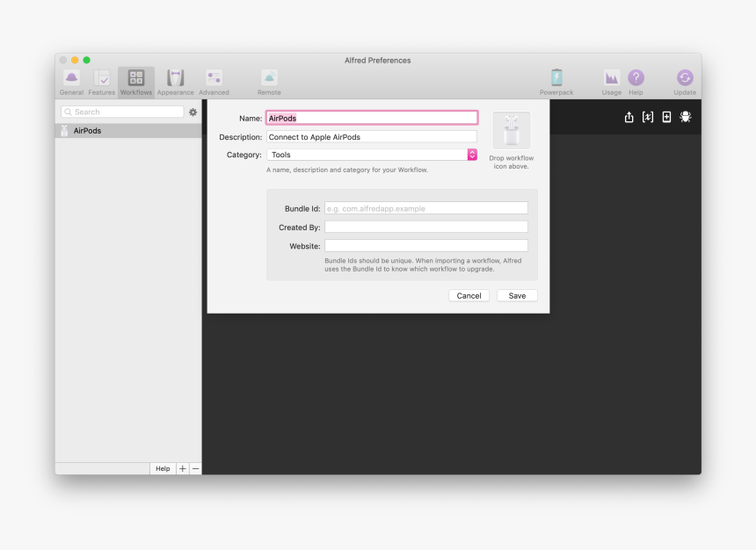The height and width of the screenshot is (550, 756).
Task: Select the AirPods workflow in sidebar
Action: [128, 131]
